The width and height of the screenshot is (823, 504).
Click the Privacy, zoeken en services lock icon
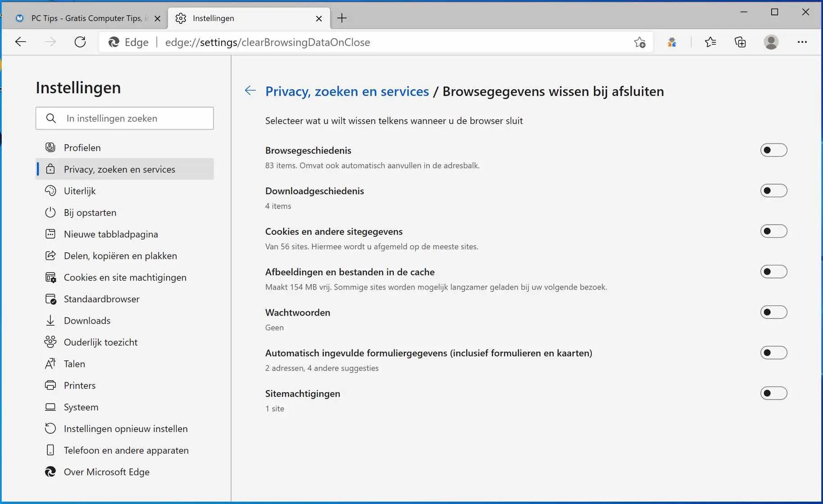[50, 169]
